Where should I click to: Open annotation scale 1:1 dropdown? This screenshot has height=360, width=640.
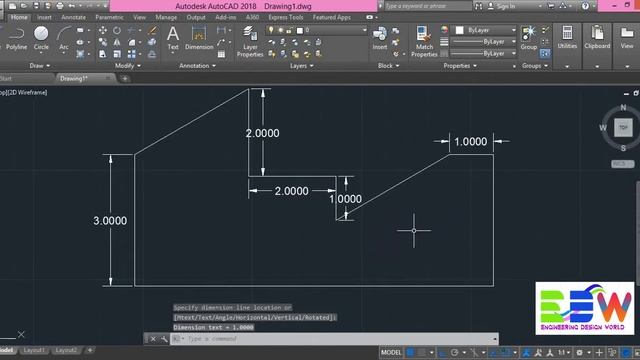click(564, 352)
